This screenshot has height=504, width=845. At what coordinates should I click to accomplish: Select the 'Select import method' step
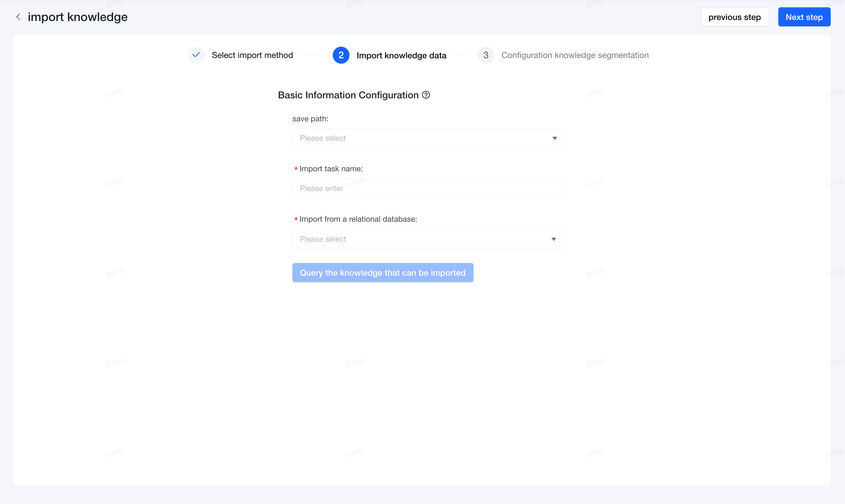point(252,55)
